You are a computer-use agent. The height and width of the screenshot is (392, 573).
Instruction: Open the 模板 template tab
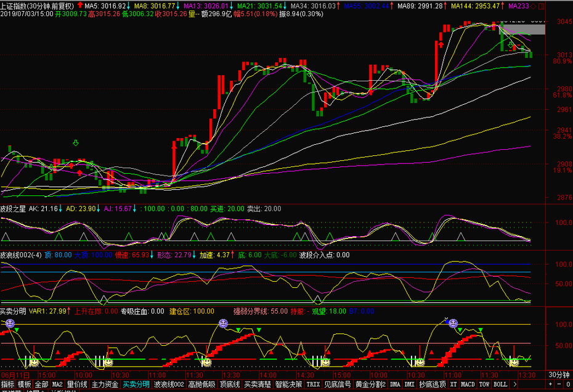click(x=25, y=385)
